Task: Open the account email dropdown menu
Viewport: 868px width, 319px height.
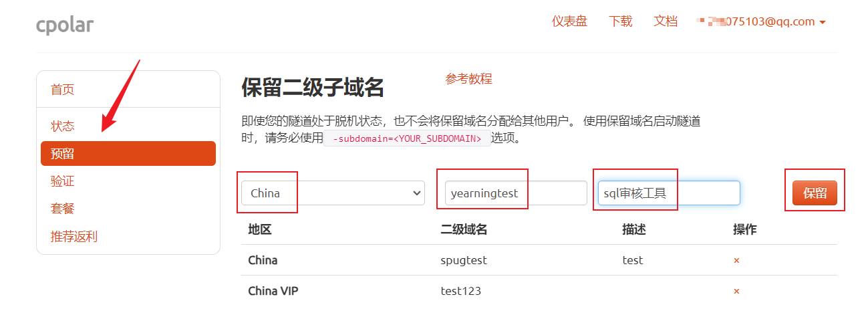Action: [761, 22]
